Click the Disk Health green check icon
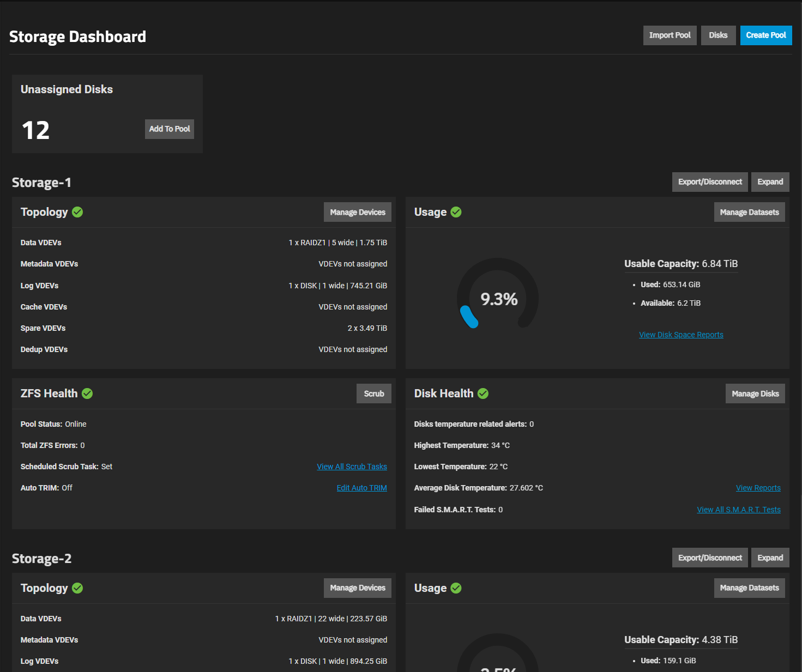Viewport: 802px width, 672px height. (483, 393)
